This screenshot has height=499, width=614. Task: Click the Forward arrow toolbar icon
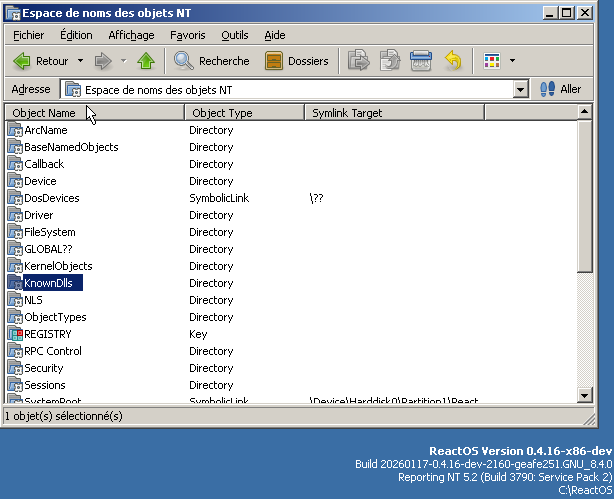pyautogui.click(x=102, y=61)
